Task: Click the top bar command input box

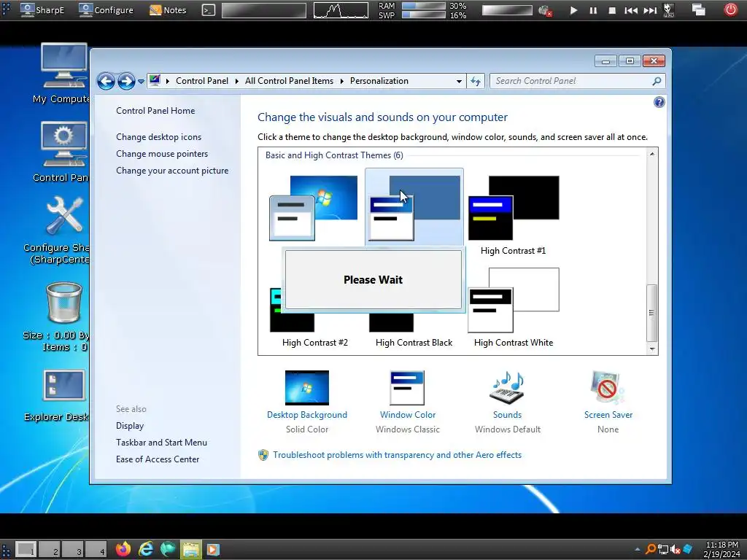Action: pos(264,10)
